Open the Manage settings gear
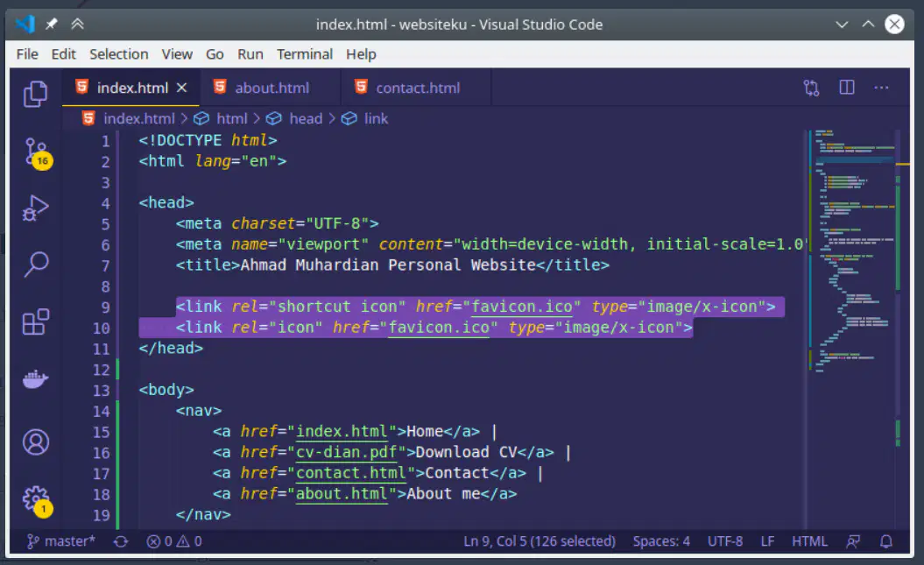The width and height of the screenshot is (924, 565). pyautogui.click(x=37, y=501)
